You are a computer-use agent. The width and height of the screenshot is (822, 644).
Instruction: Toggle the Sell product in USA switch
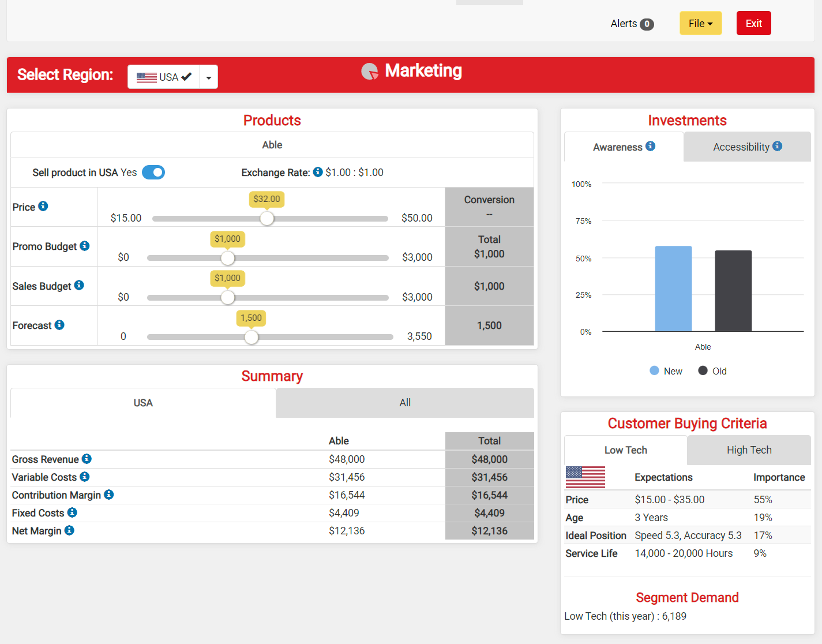coord(153,172)
